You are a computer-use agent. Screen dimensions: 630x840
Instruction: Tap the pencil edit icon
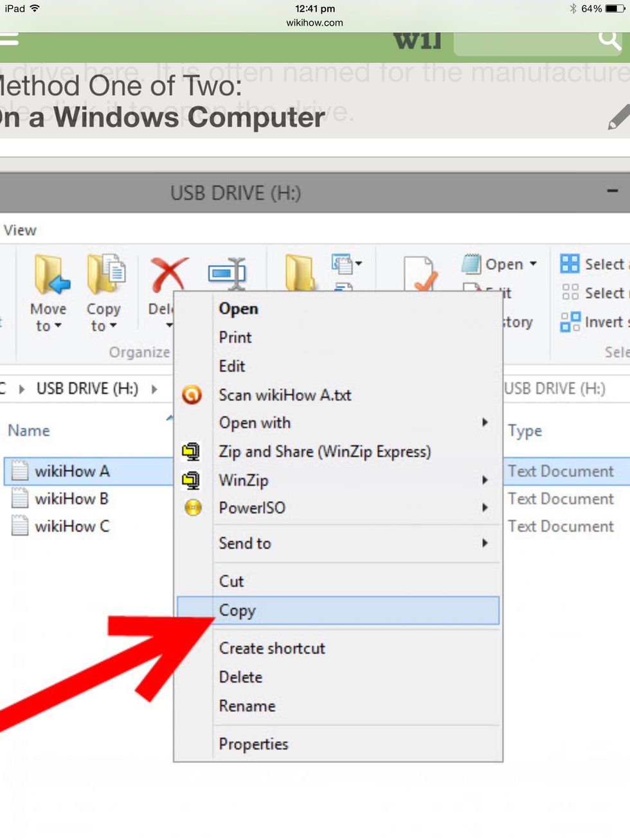617,118
